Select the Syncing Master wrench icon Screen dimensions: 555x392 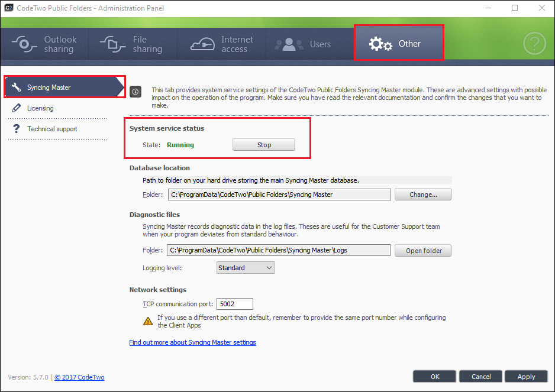(17, 86)
